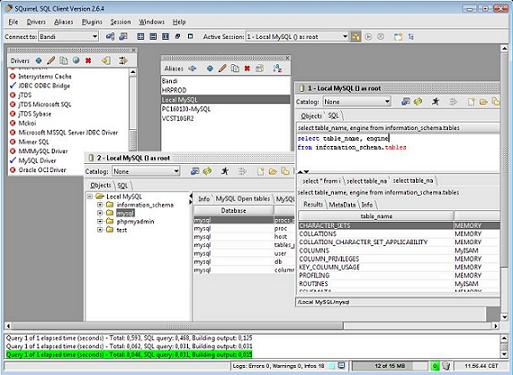Click the Tile windows icon in main toolbar
The image size is (513, 375).
point(141,36)
